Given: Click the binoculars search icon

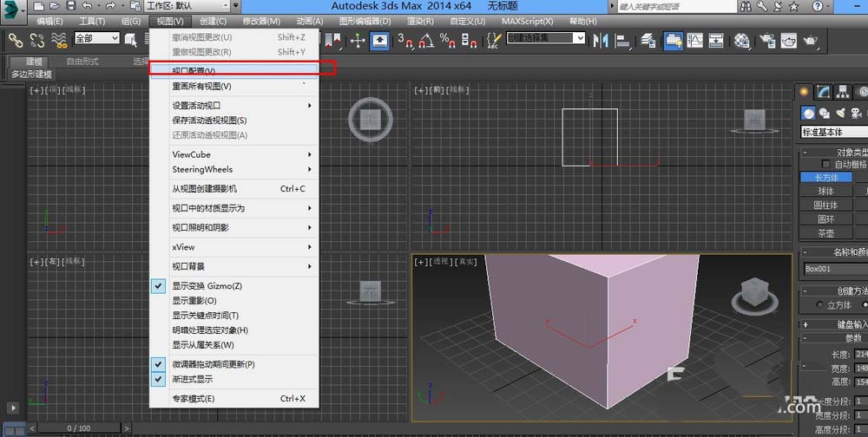Looking at the screenshot, I should tap(746, 6).
